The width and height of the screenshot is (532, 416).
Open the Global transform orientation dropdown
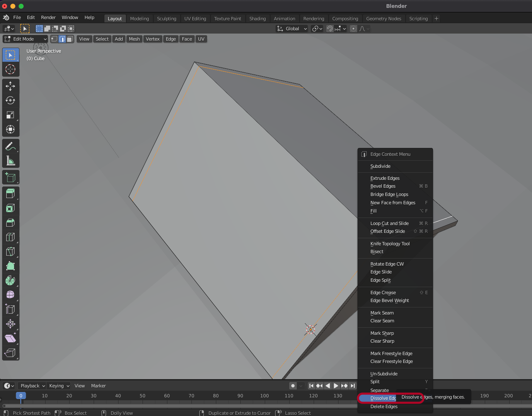point(292,29)
